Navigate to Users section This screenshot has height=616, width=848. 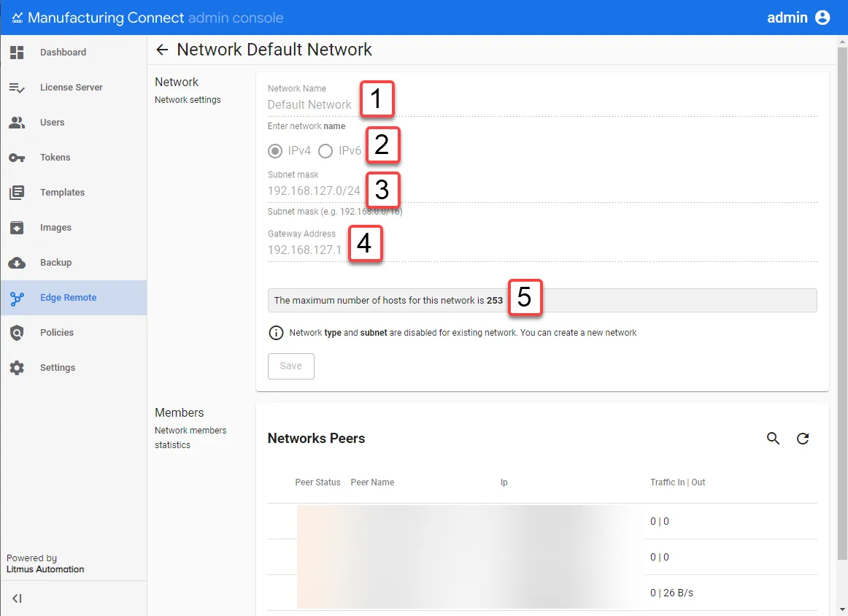[74, 123]
